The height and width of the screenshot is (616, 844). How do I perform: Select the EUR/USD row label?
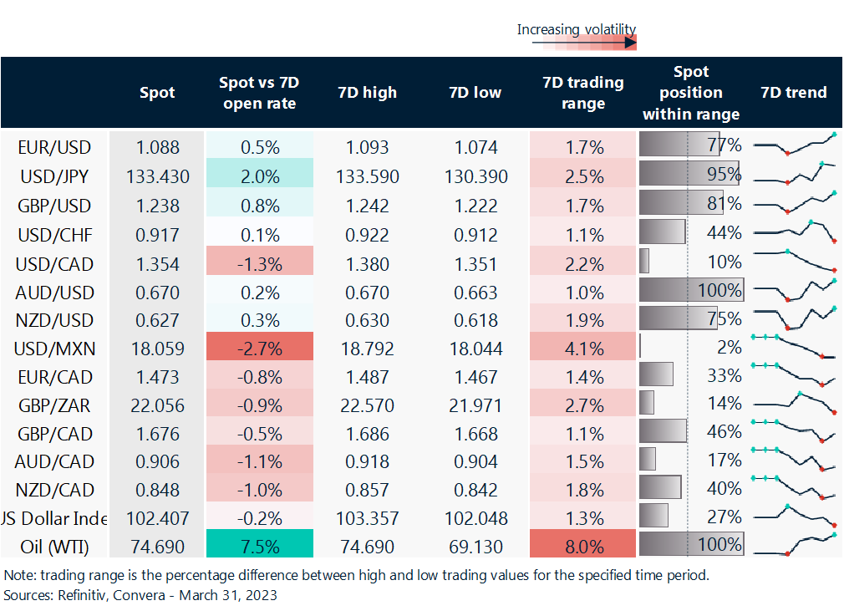[x=54, y=147]
